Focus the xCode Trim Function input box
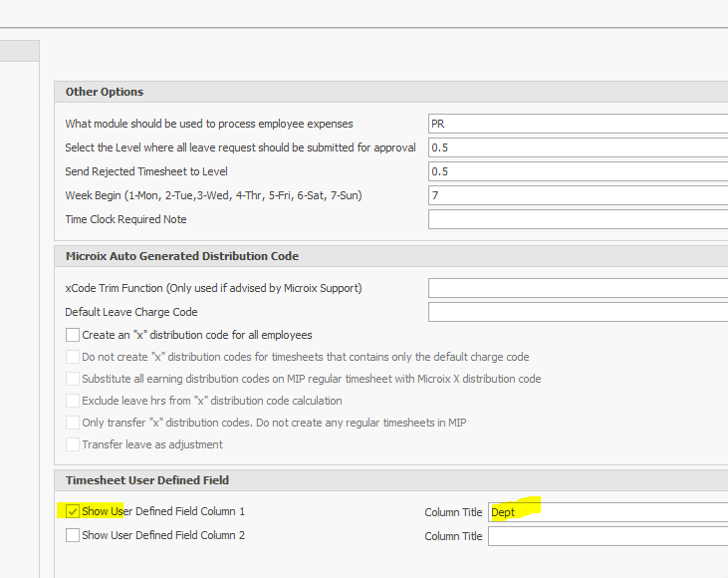The height and width of the screenshot is (578, 728). click(x=578, y=288)
